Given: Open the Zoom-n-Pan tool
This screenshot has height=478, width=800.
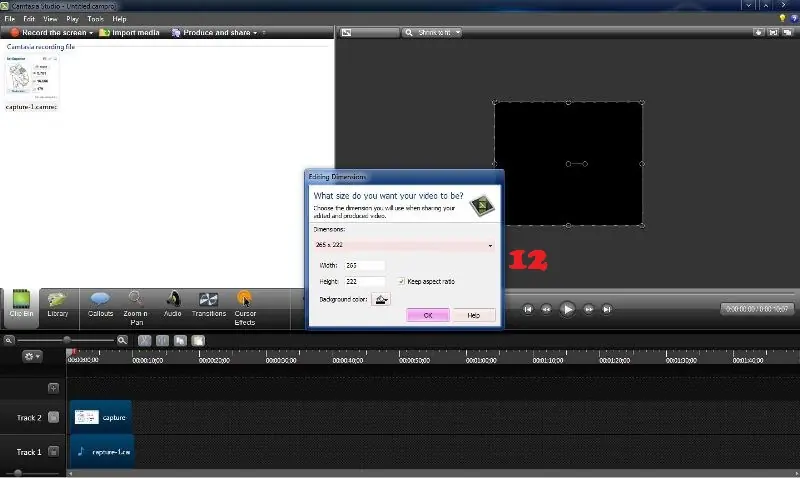Looking at the screenshot, I should click(x=135, y=303).
